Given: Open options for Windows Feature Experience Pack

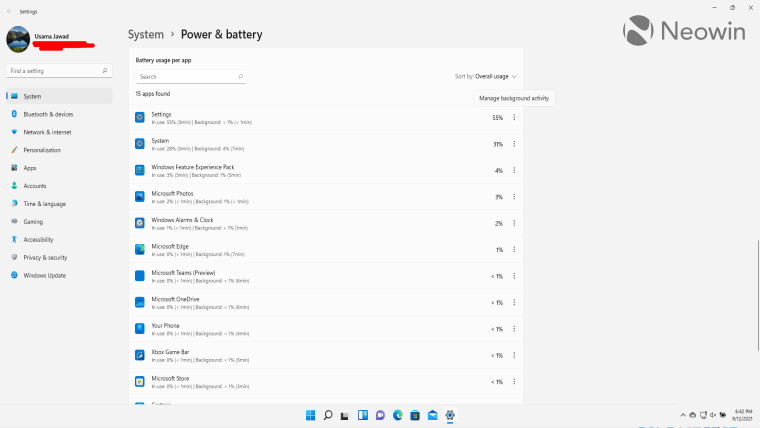Looking at the screenshot, I should point(514,170).
